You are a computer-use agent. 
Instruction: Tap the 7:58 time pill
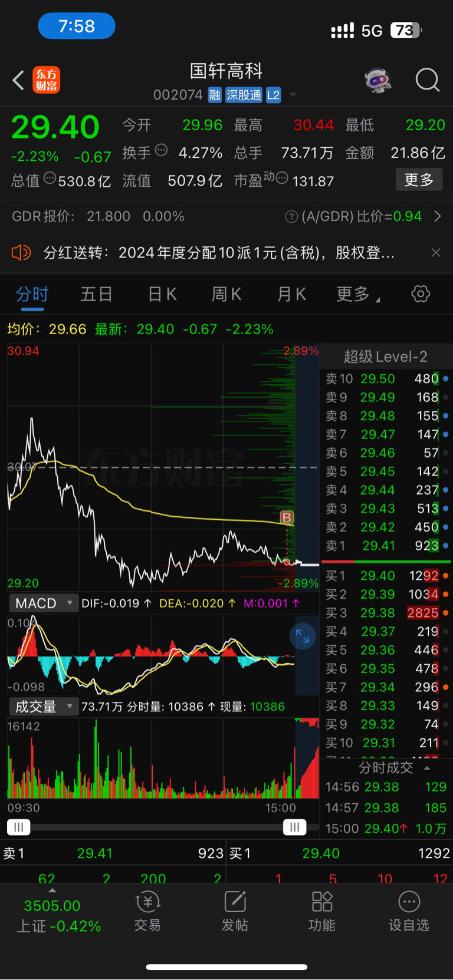pos(77,27)
